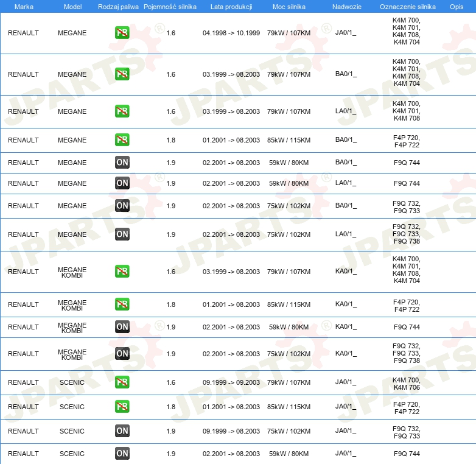
Task: Click the Pojemność silnika column header
Action: click(170, 7)
